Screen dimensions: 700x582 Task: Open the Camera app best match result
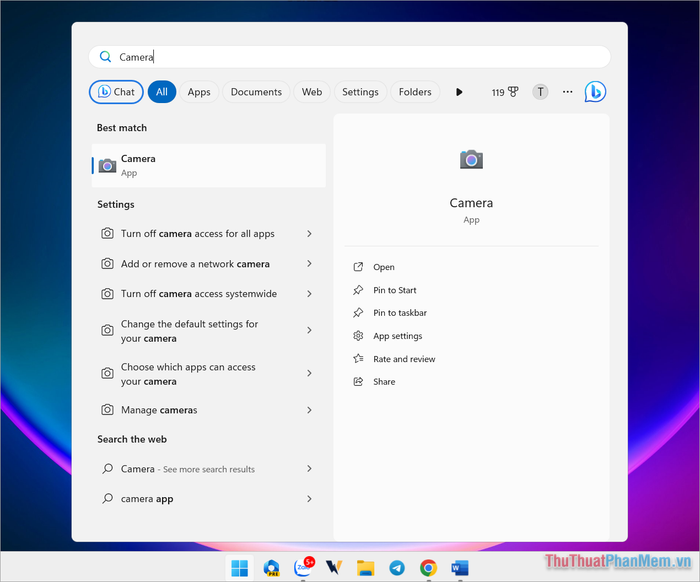(208, 166)
